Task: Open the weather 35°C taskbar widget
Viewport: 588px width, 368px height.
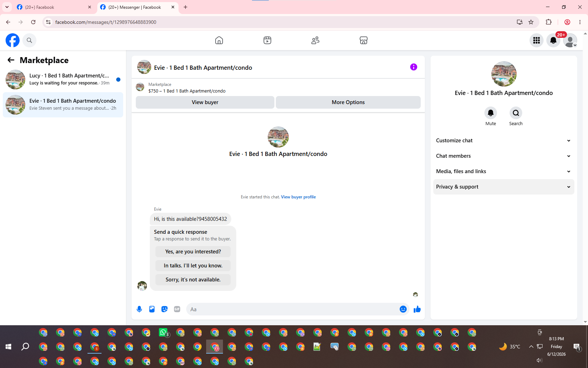Action: (510, 347)
